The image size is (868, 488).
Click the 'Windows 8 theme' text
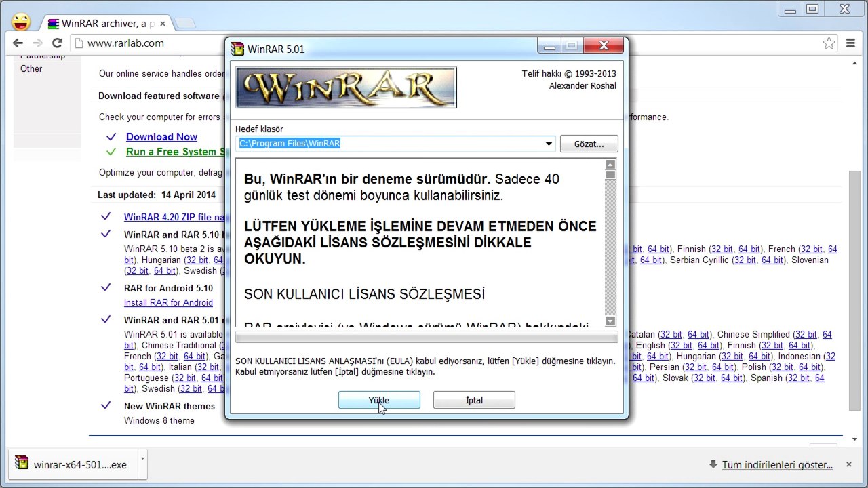[x=159, y=421]
